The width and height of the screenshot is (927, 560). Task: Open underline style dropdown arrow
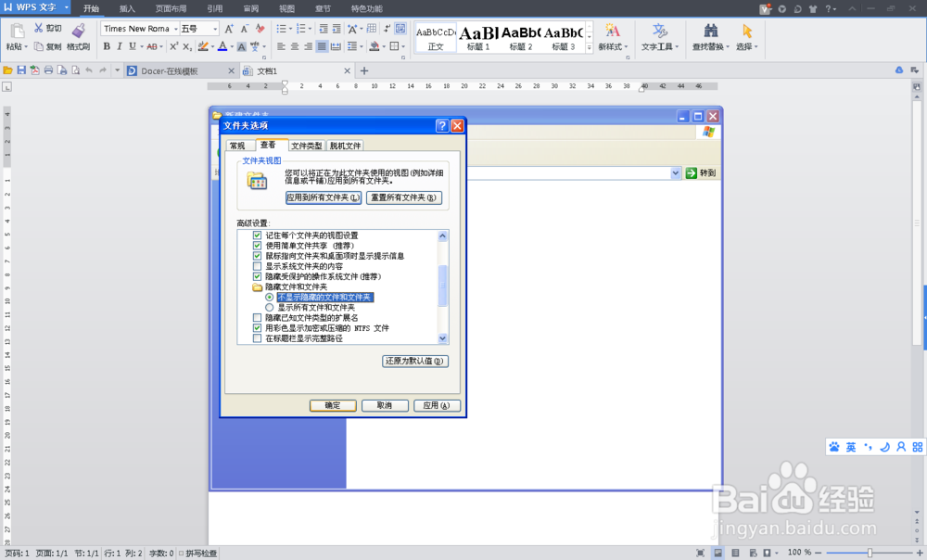pyautogui.click(x=142, y=46)
